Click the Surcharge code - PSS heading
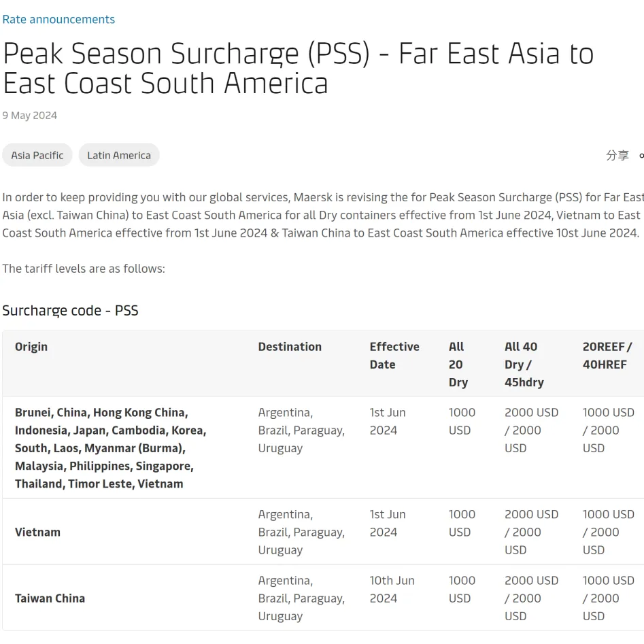Screen dimensions: 644x644 pos(70,311)
